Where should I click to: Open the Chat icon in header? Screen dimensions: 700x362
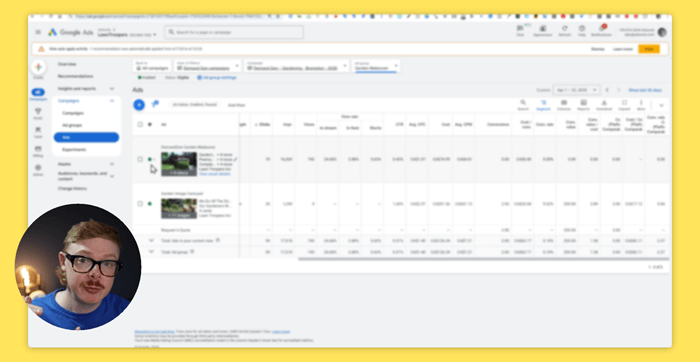click(x=520, y=29)
